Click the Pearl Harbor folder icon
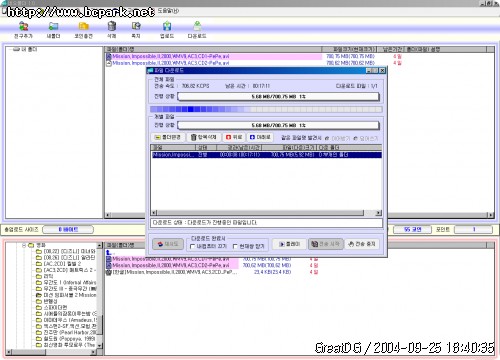Viewport: 500px width, 360px height. pyautogui.click(x=39, y=333)
